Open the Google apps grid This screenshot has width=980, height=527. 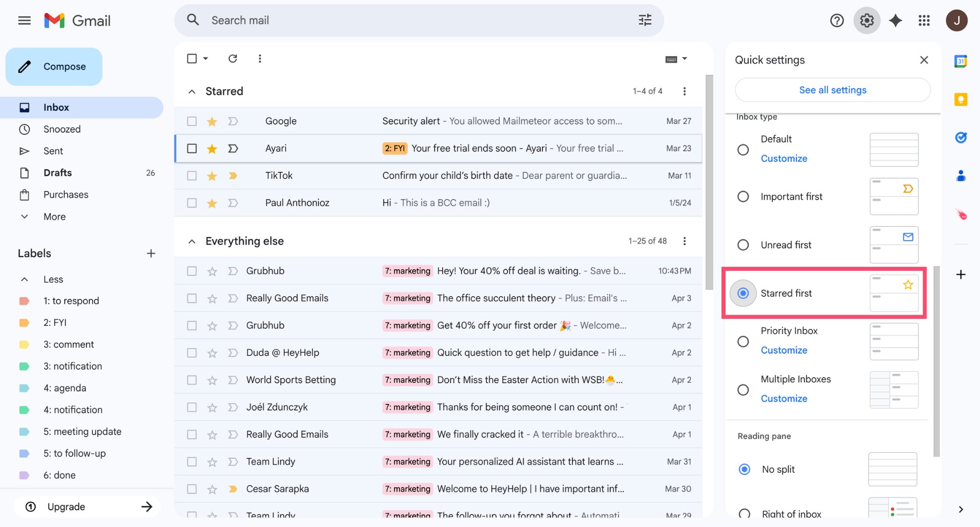[924, 21]
